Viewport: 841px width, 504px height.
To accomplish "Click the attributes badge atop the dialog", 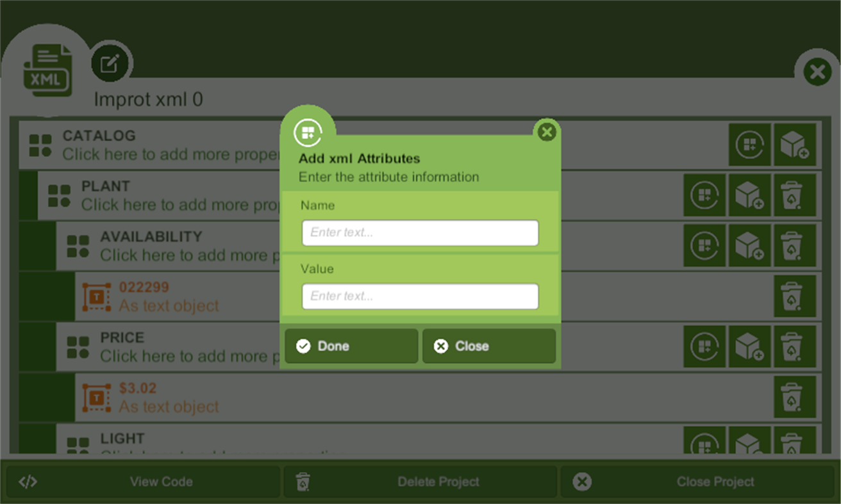I will [x=308, y=133].
